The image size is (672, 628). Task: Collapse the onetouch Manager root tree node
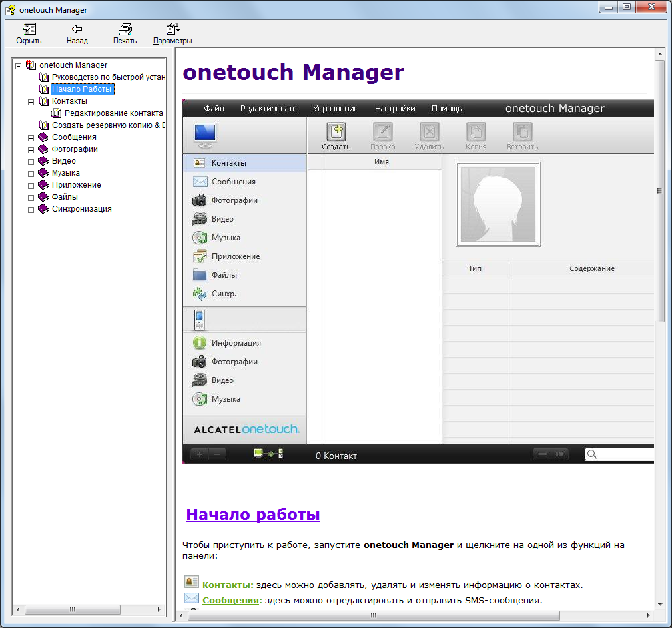[x=19, y=65]
